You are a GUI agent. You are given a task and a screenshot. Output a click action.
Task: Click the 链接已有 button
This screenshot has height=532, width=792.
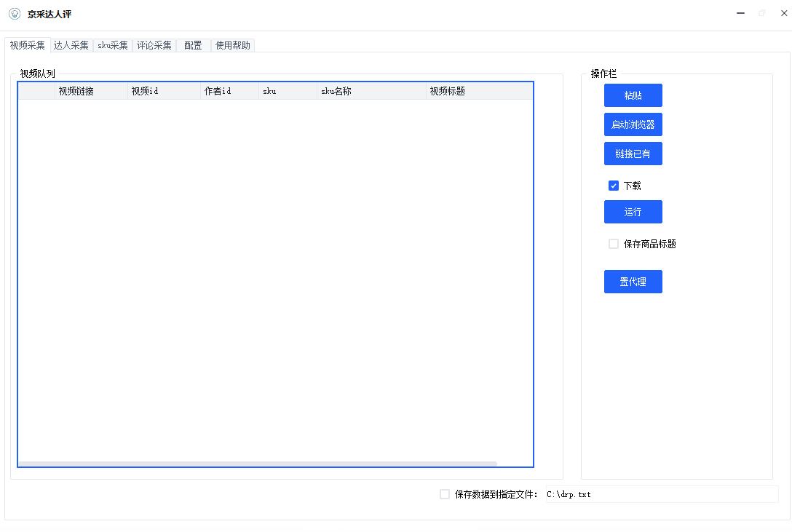[x=633, y=154]
